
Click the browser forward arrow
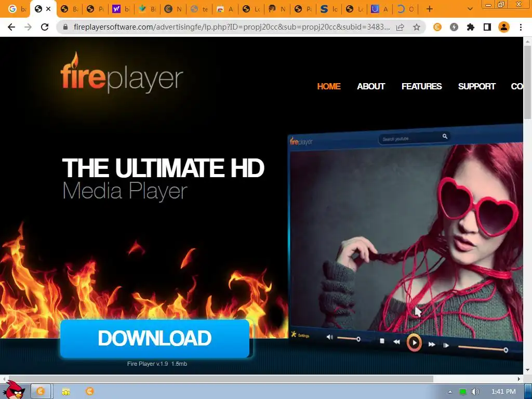tap(28, 27)
